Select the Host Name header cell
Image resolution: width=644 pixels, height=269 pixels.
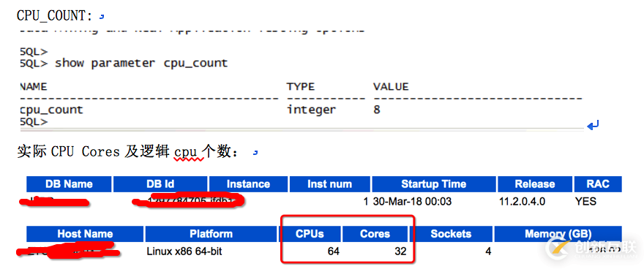[x=85, y=234]
